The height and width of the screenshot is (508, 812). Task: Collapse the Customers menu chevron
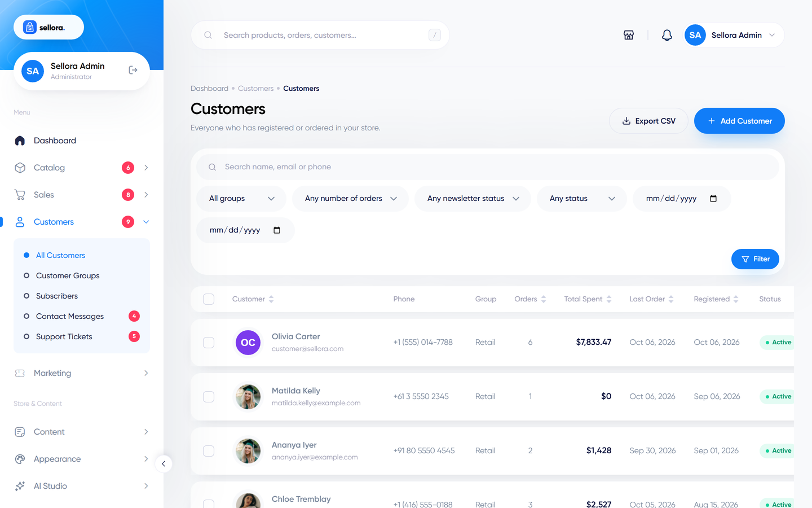click(x=146, y=222)
